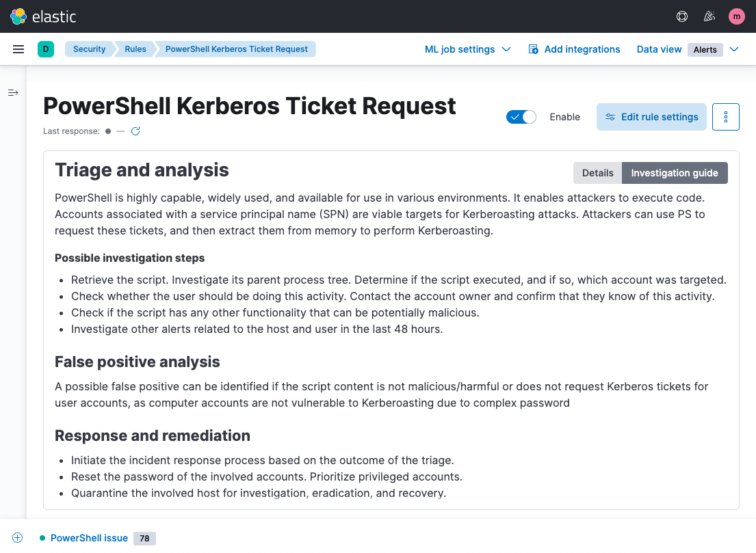The height and width of the screenshot is (553, 756).
Task: Go to Rules breadcrumb
Action: (x=135, y=49)
